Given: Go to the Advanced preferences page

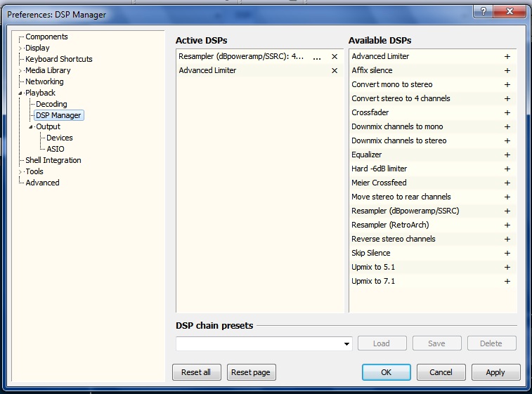Looking at the screenshot, I should pos(42,183).
